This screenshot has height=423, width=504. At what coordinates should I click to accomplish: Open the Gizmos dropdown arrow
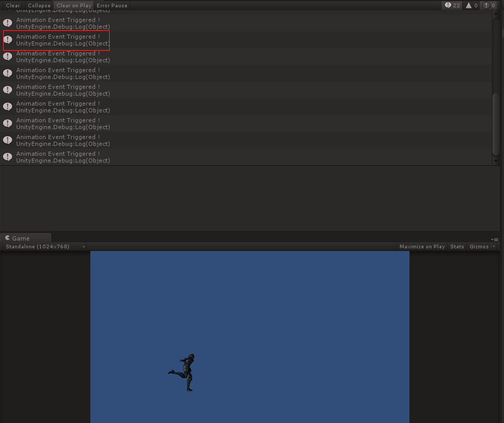(x=494, y=246)
